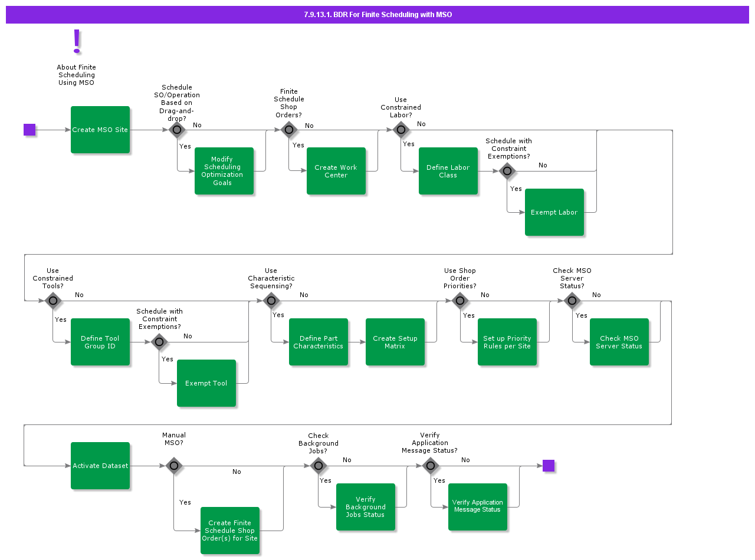Click the 'Schedule SO/Operation Based on Drag-and-drop?' gateway
Viewport: 755px width, 560px height.
pos(177,130)
